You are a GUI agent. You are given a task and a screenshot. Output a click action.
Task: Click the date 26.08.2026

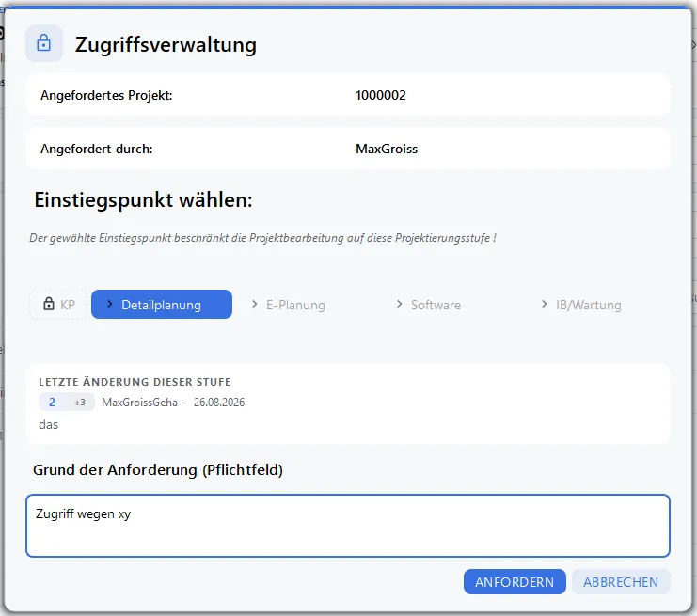[219, 403]
